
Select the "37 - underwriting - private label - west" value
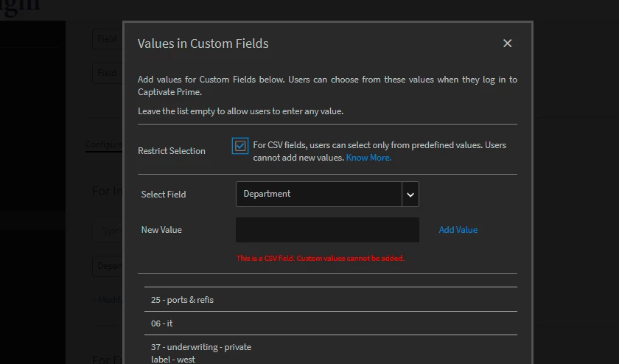[200, 352]
